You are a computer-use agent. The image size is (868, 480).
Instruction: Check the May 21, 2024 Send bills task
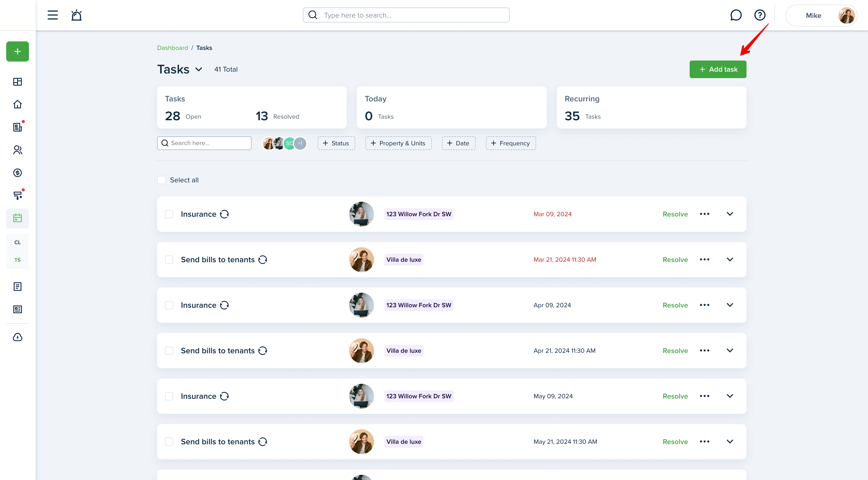[x=169, y=441]
